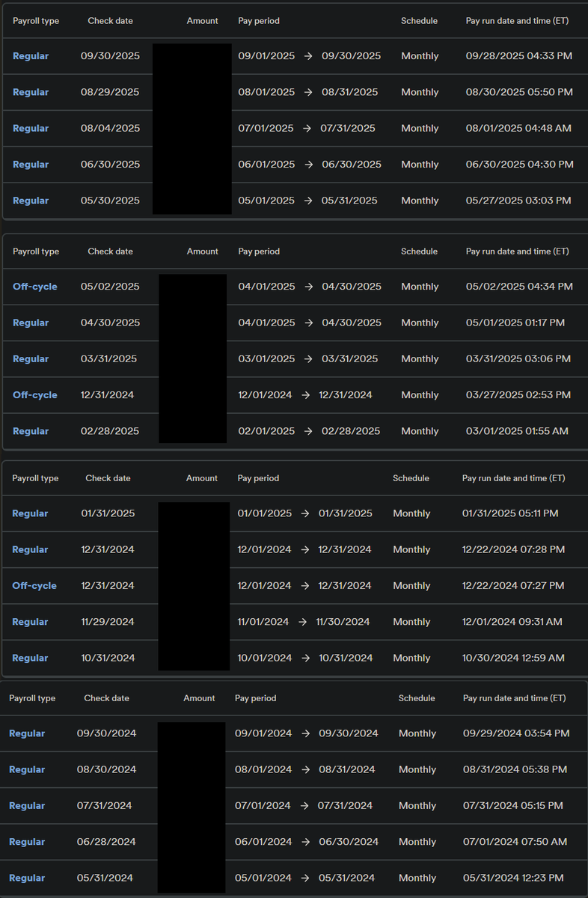Image resolution: width=588 pixels, height=898 pixels.
Task: Open Regular payroll with check date 11/29/2024
Action: [30, 622]
